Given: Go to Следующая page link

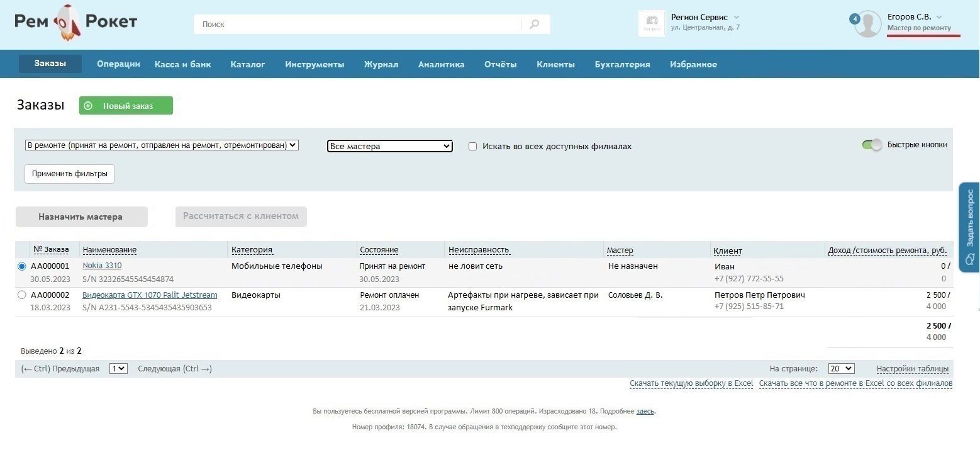Looking at the screenshot, I should pyautogui.click(x=175, y=369).
